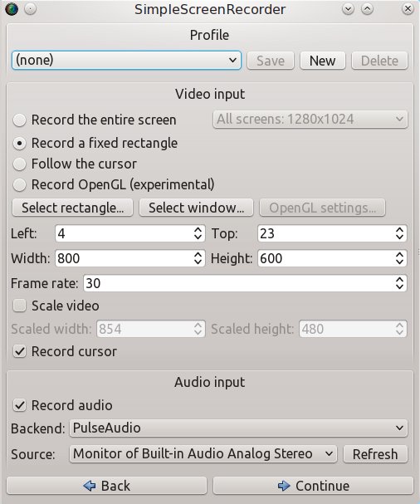Open the audio Source dropdown
Image resolution: width=420 pixels, height=504 pixels.
pos(203,454)
